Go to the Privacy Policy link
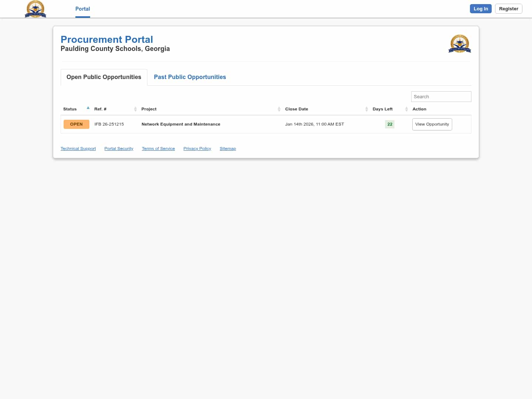 pos(197,149)
